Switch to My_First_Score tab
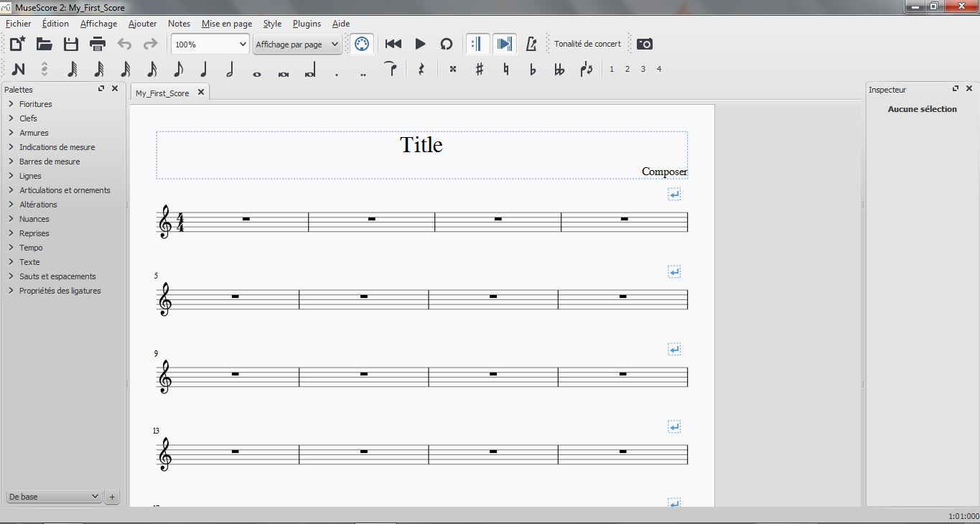980x524 pixels. pos(162,93)
